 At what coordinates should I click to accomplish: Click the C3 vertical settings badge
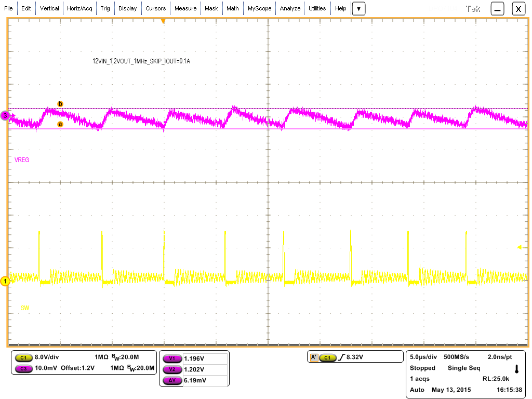[x=23, y=367]
